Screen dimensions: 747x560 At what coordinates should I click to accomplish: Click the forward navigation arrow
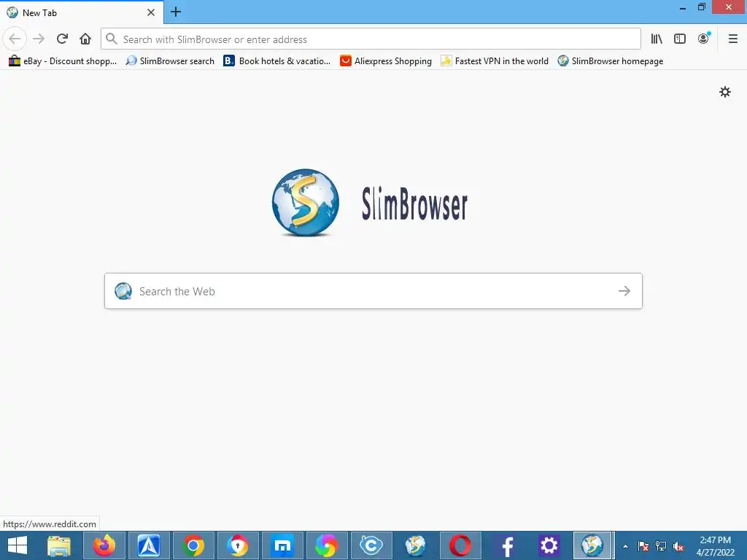point(39,39)
